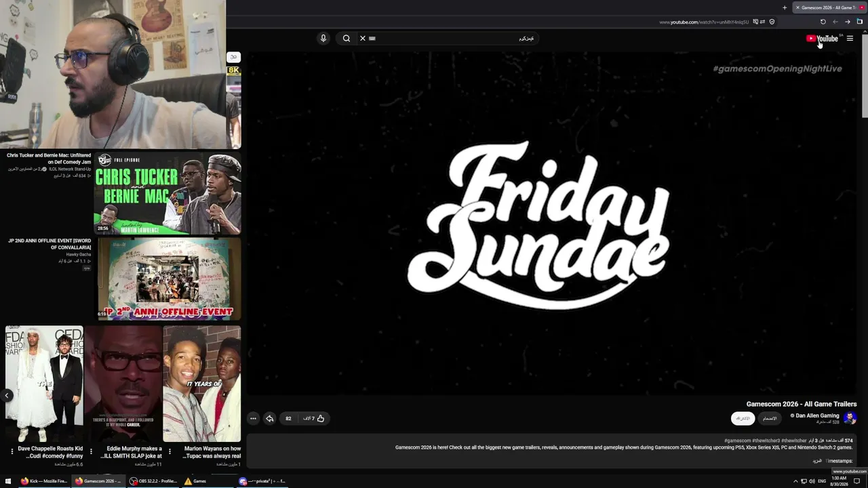Open options menu for Eddie Murphy short
This screenshot has height=488, width=868.
click(91, 451)
